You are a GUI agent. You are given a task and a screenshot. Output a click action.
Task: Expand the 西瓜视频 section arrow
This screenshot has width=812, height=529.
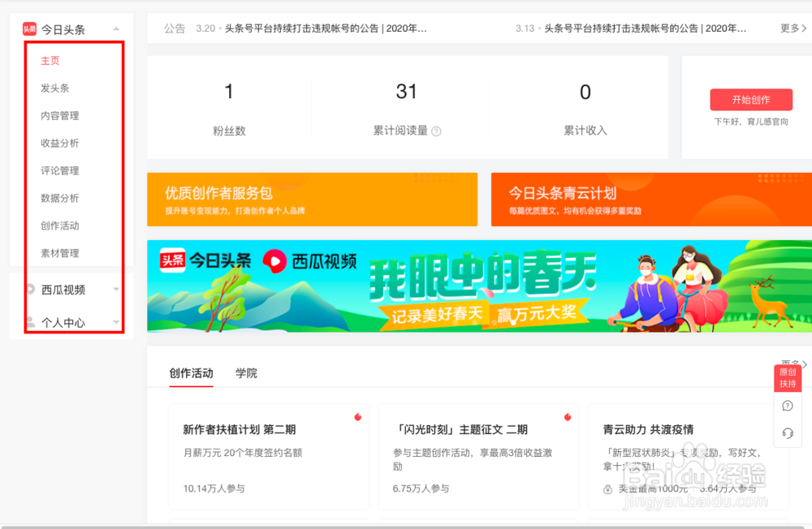pos(116,290)
